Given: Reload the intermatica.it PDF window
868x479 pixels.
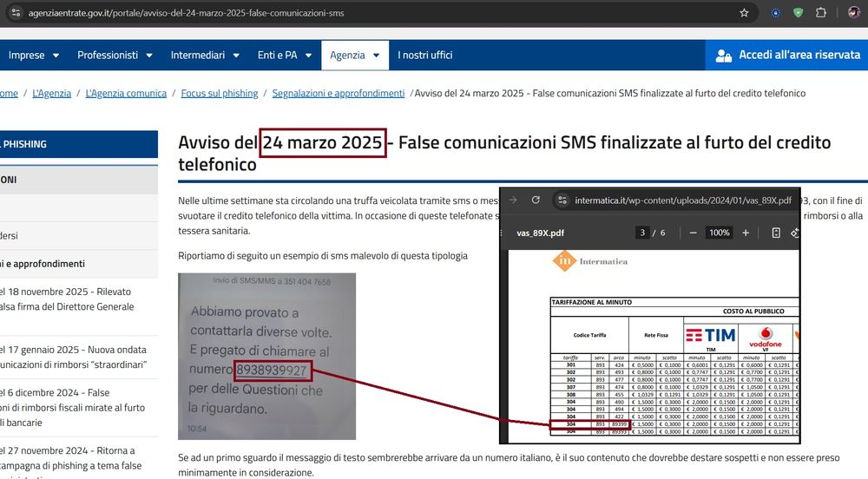Looking at the screenshot, I should click(536, 200).
